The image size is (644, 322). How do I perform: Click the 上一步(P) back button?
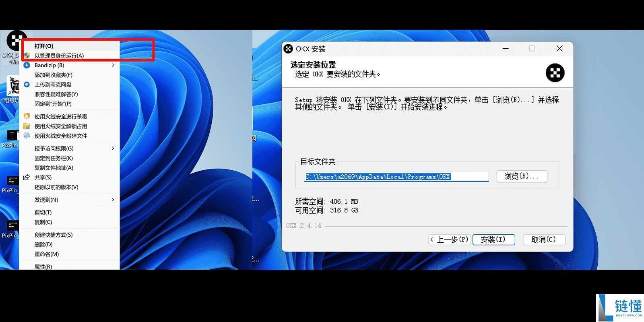pos(450,239)
